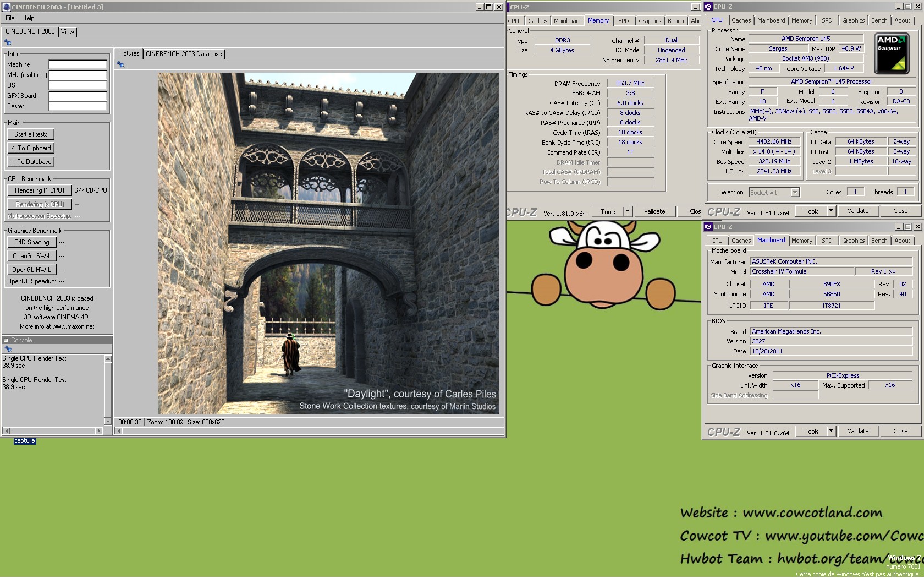
Task: Click Validate in CPU-Z Mainboard window
Action: tap(857, 431)
